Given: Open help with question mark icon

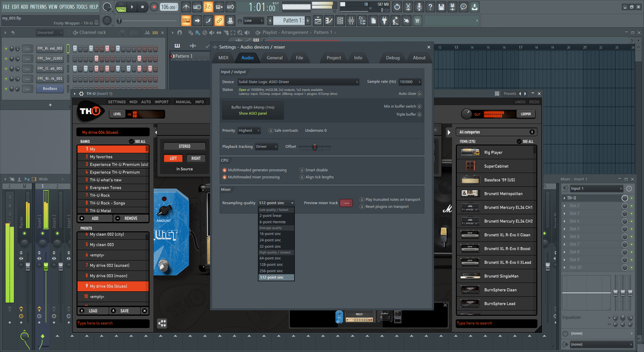Looking at the screenshot, I should click(x=430, y=7).
